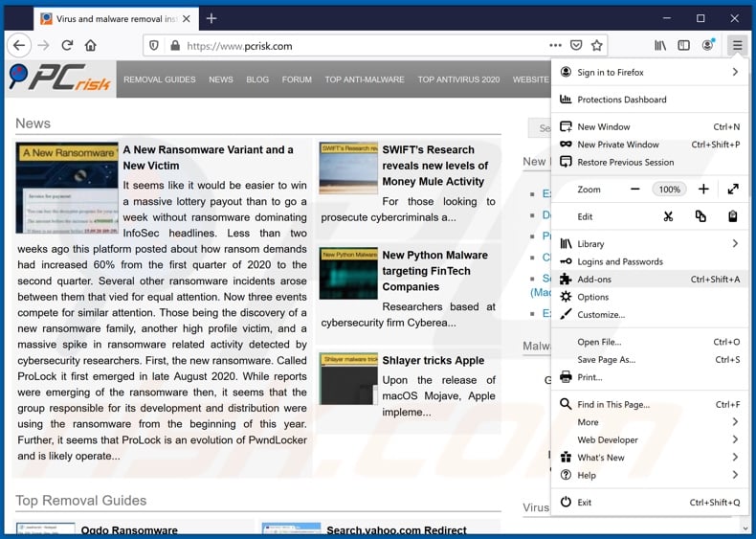Expand the Library submenu
Viewport: 756px width, 539px height.
pos(650,244)
